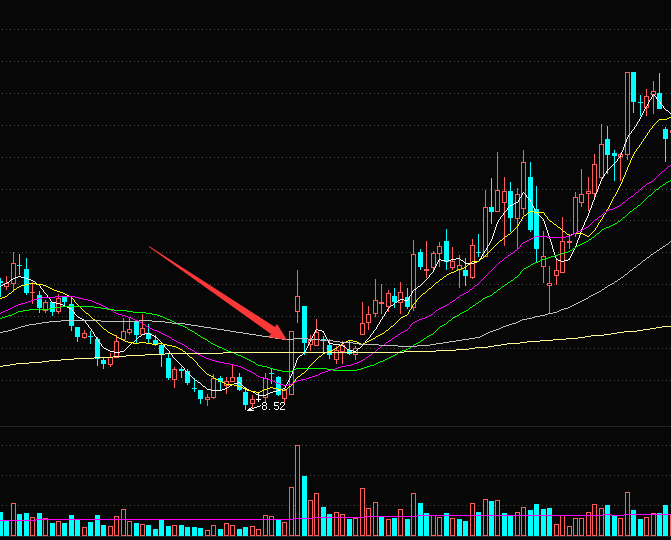Viewport: 671px width, 540px height.
Task: Select the tall hollow red candle at chart peak
Action: (x=626, y=110)
